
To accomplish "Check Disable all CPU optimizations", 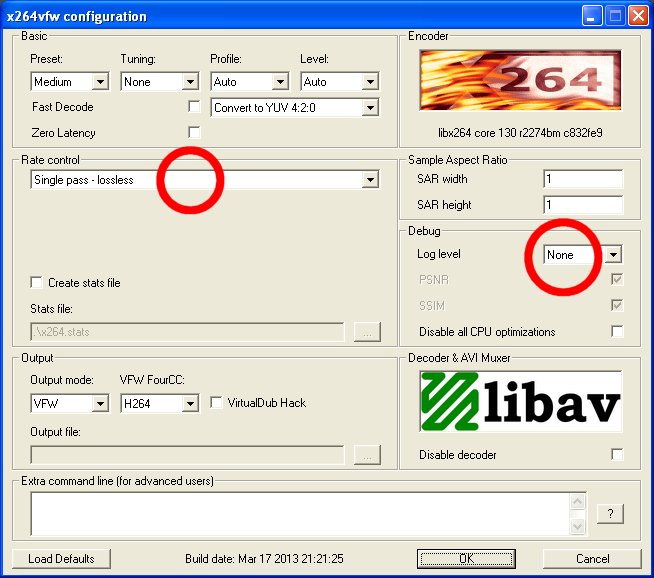I will pos(617,332).
